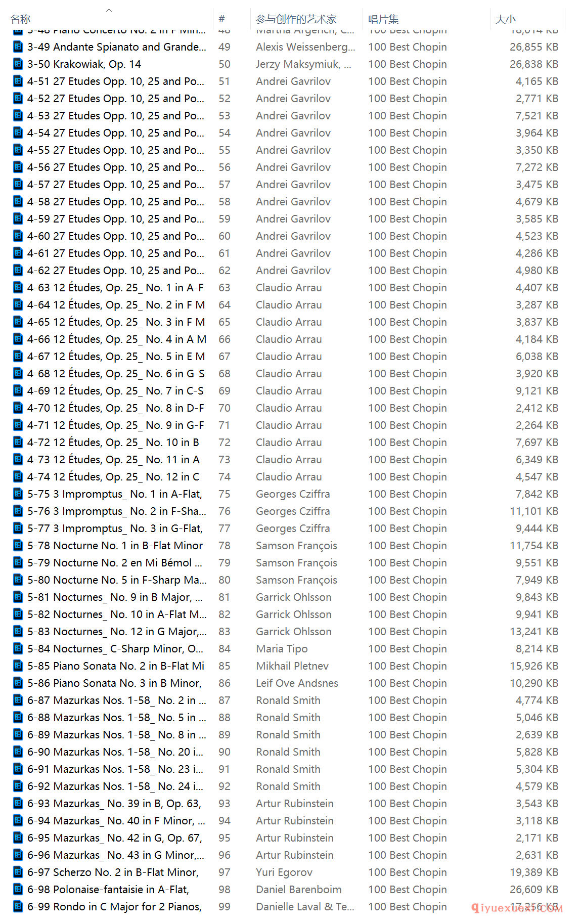Select the file icon of 4-69 Études No. 7

[x=18, y=391]
